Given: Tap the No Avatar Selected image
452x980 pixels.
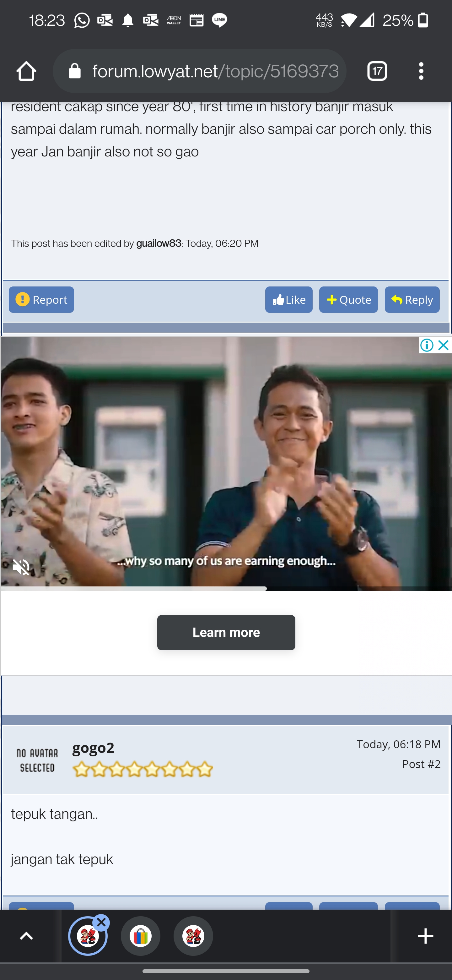Looking at the screenshot, I should [37, 760].
